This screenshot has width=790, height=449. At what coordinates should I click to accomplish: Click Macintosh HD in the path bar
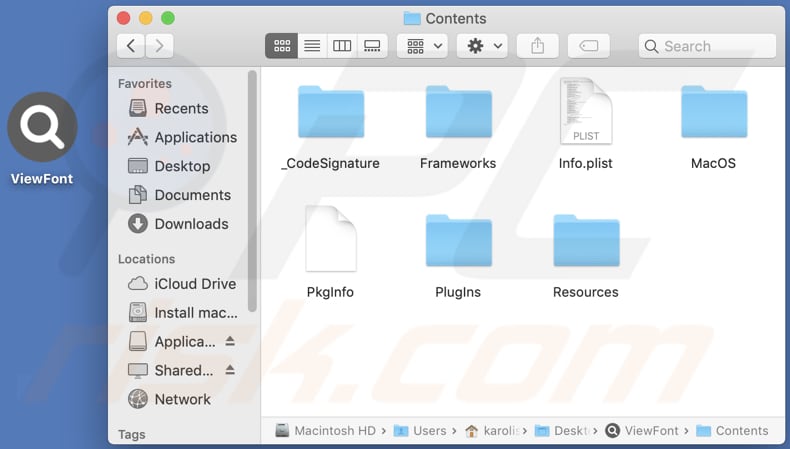326,431
